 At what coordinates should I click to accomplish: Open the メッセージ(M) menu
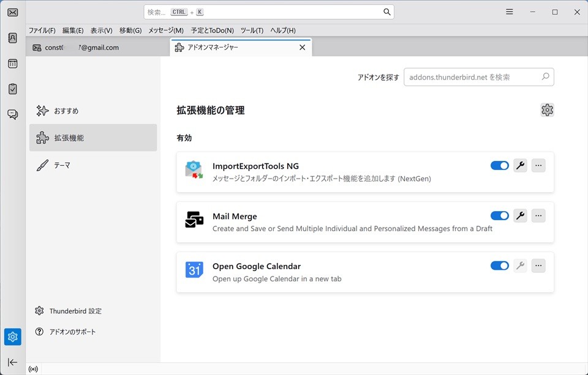(166, 31)
